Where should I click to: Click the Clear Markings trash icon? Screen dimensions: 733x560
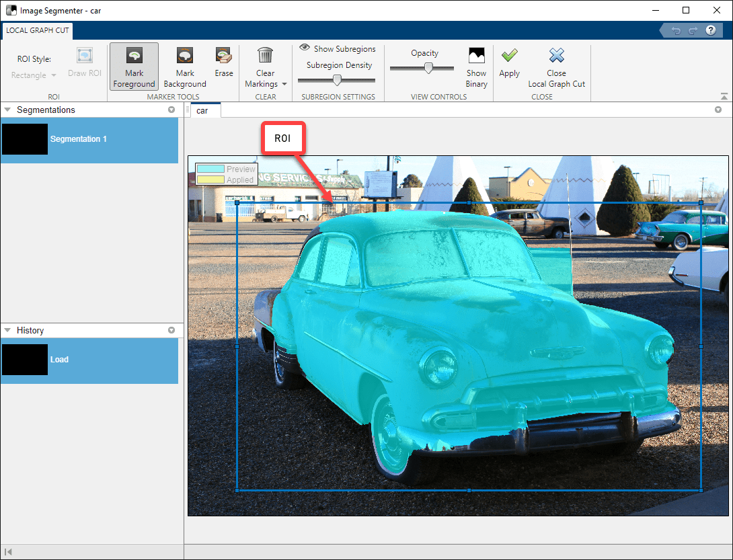(x=266, y=56)
